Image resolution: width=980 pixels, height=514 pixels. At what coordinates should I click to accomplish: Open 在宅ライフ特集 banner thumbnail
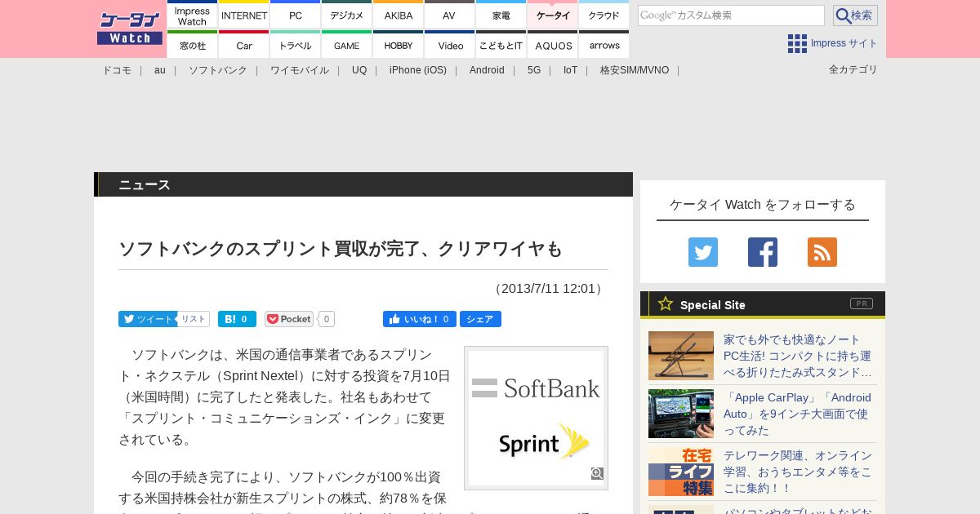(x=681, y=472)
